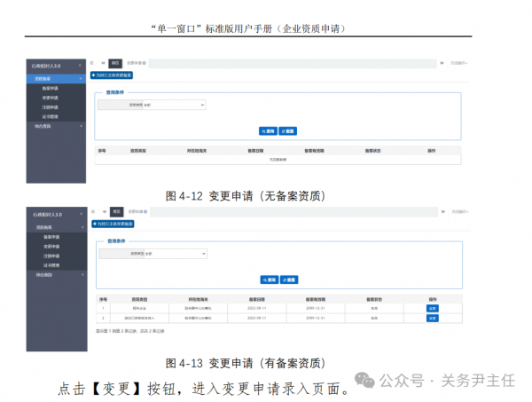
Task: Click the hamburger menu icon in Figure 4-13 screenshot
Action: [93, 212]
